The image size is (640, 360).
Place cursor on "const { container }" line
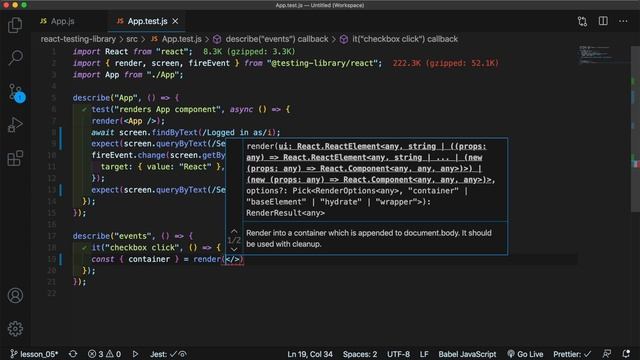tap(167, 259)
